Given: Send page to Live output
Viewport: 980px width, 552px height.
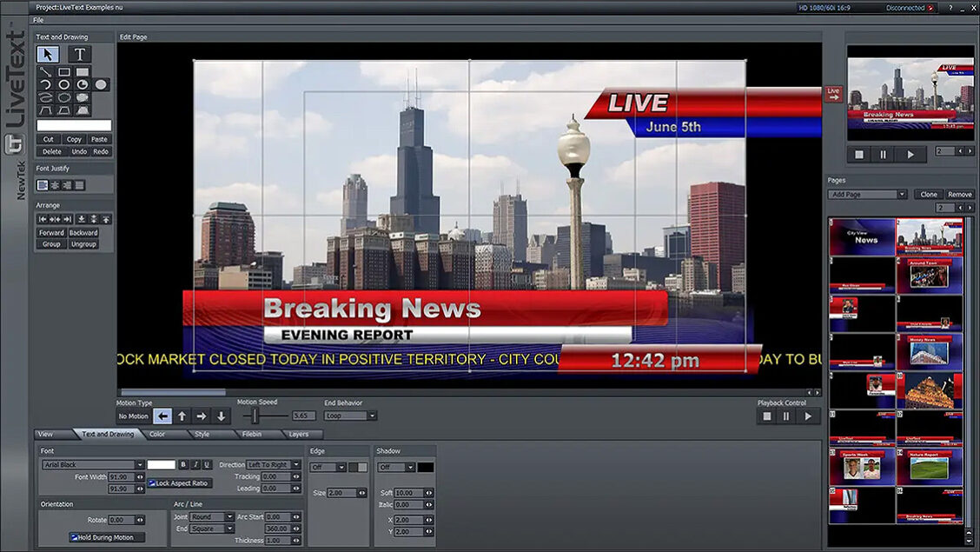Looking at the screenshot, I should [x=833, y=93].
